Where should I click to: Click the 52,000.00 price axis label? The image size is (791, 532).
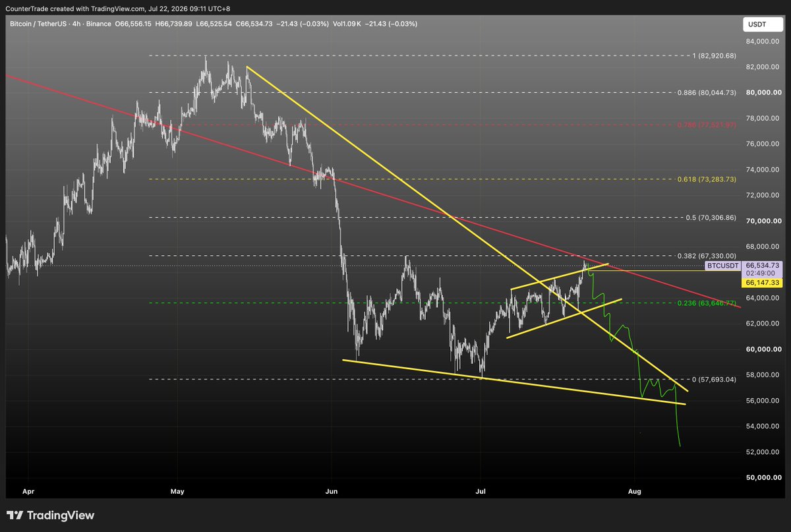(x=764, y=452)
